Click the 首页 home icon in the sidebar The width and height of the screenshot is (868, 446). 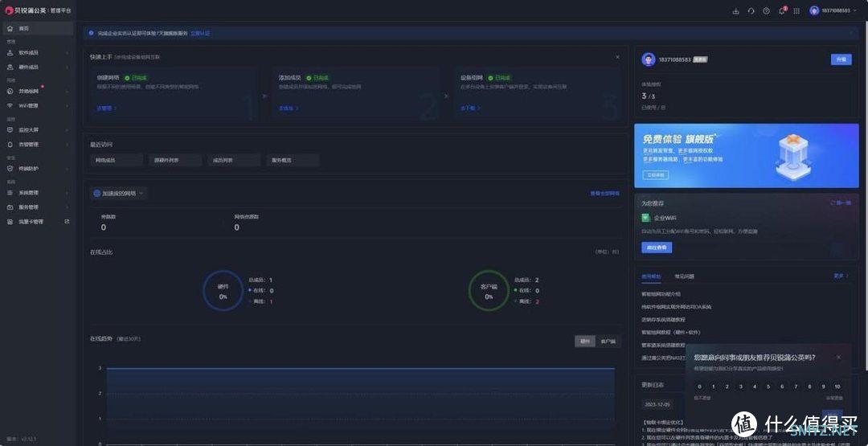[x=10, y=28]
